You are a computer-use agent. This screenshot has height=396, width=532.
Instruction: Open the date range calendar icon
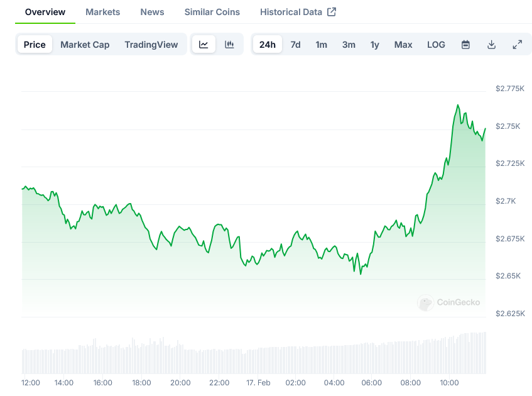coord(465,44)
